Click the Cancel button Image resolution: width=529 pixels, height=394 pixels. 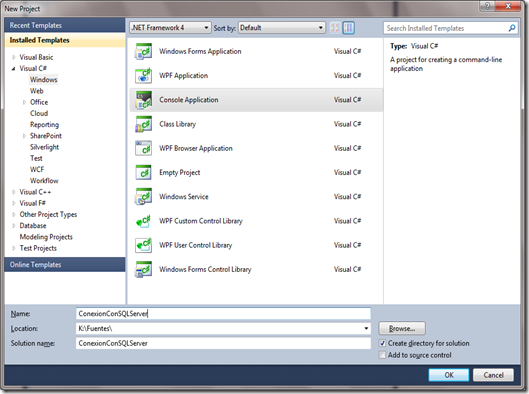(x=493, y=375)
